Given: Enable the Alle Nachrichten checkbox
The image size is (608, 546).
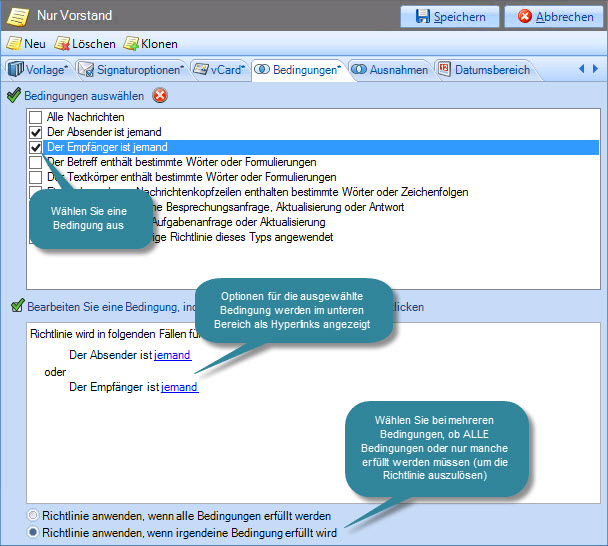Looking at the screenshot, I should (36, 118).
